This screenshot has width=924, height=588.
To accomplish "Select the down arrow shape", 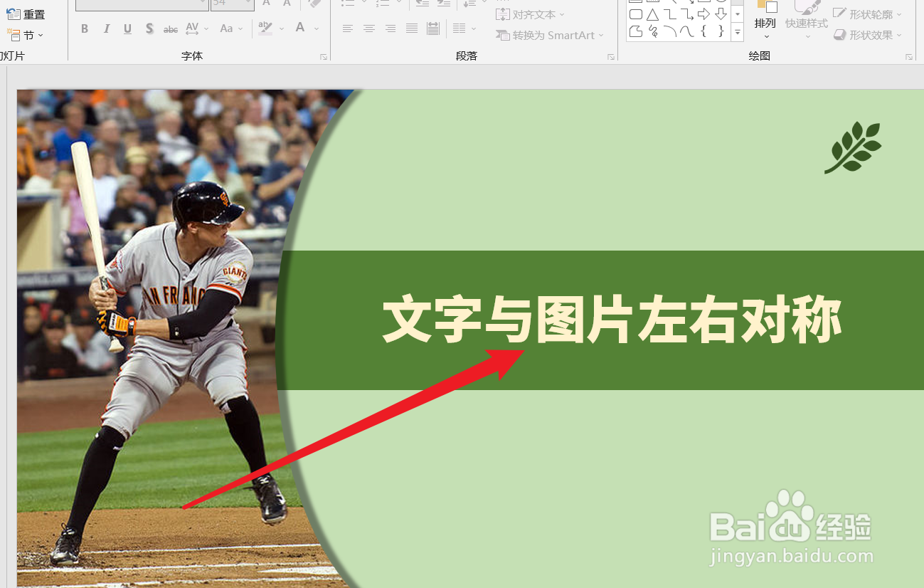I will coord(721,14).
